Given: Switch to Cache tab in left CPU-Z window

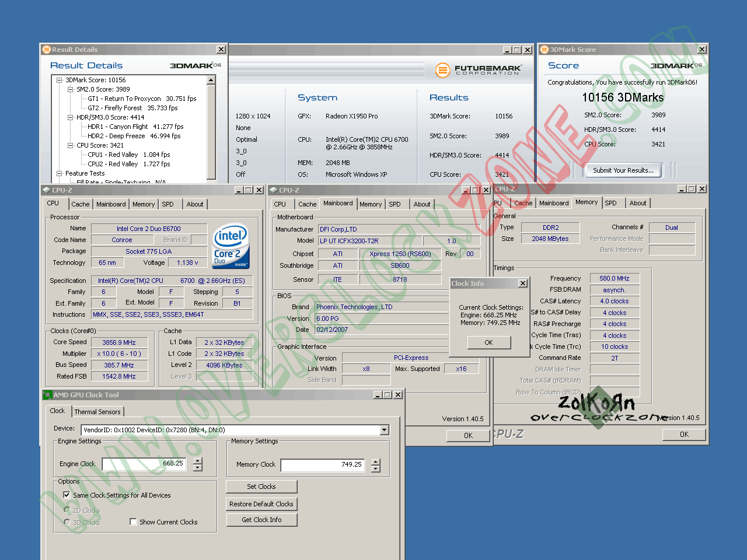Looking at the screenshot, I should (x=81, y=204).
